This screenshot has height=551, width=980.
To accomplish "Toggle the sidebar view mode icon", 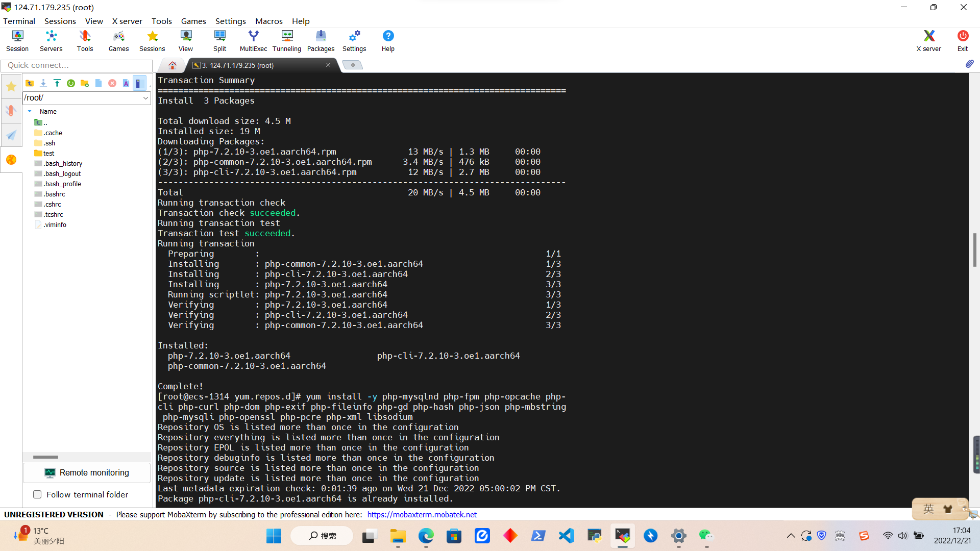I will (138, 83).
